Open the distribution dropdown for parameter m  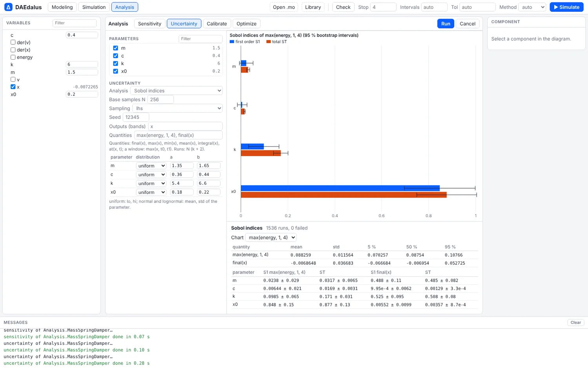[151, 166]
